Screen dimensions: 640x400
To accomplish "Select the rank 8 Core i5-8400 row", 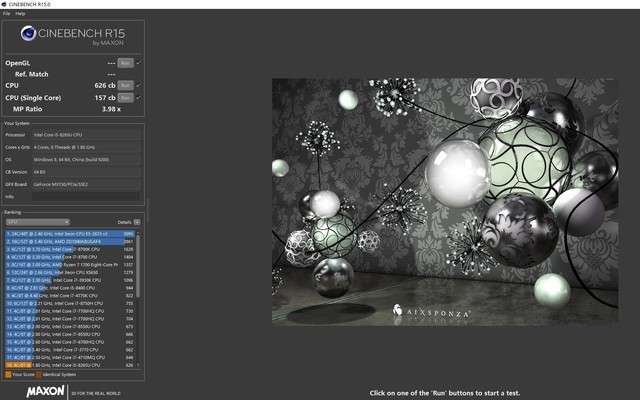I will click(x=70, y=288).
